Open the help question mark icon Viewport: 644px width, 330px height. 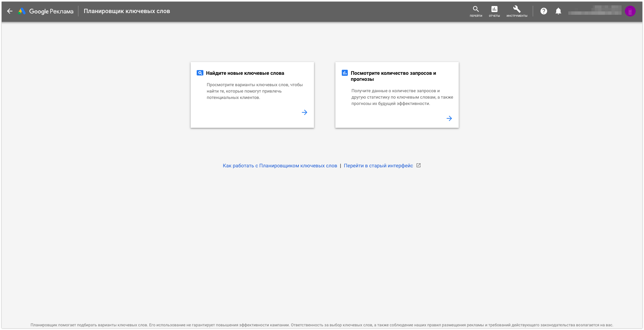544,11
